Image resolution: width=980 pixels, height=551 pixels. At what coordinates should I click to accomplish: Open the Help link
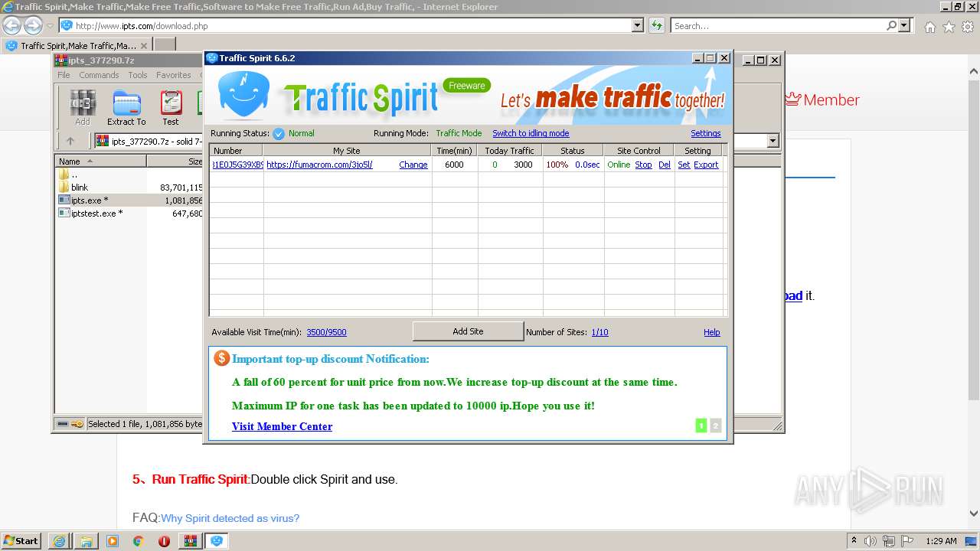coord(712,332)
